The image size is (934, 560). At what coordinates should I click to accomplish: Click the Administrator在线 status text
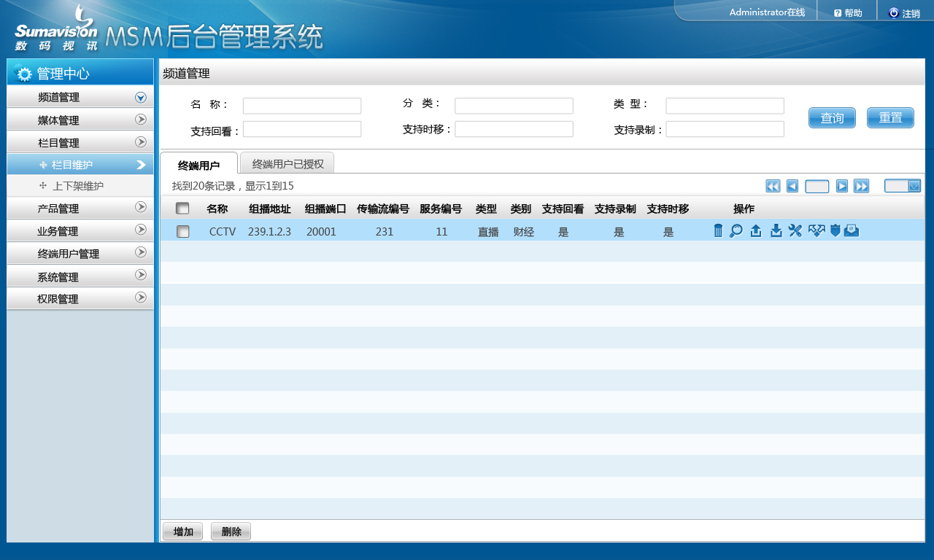pos(767,12)
